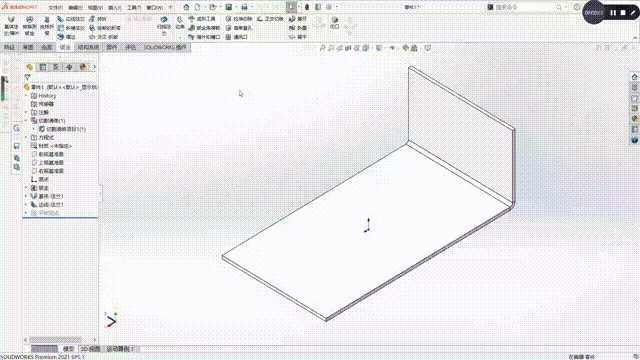The height and width of the screenshot is (360, 640).
Task: Switch to the 评估 (Evaluate) tab
Action: coord(131,47)
